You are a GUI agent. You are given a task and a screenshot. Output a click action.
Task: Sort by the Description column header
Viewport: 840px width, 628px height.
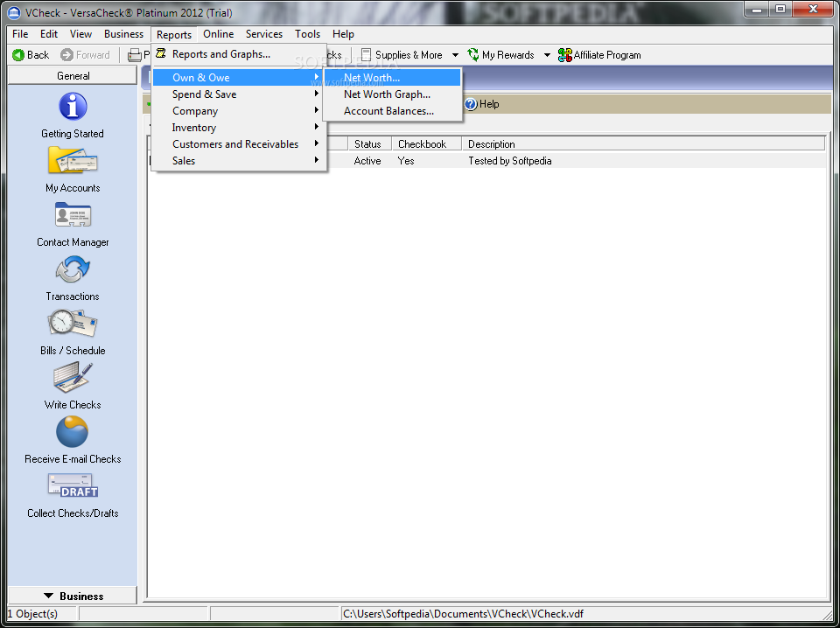(643, 144)
